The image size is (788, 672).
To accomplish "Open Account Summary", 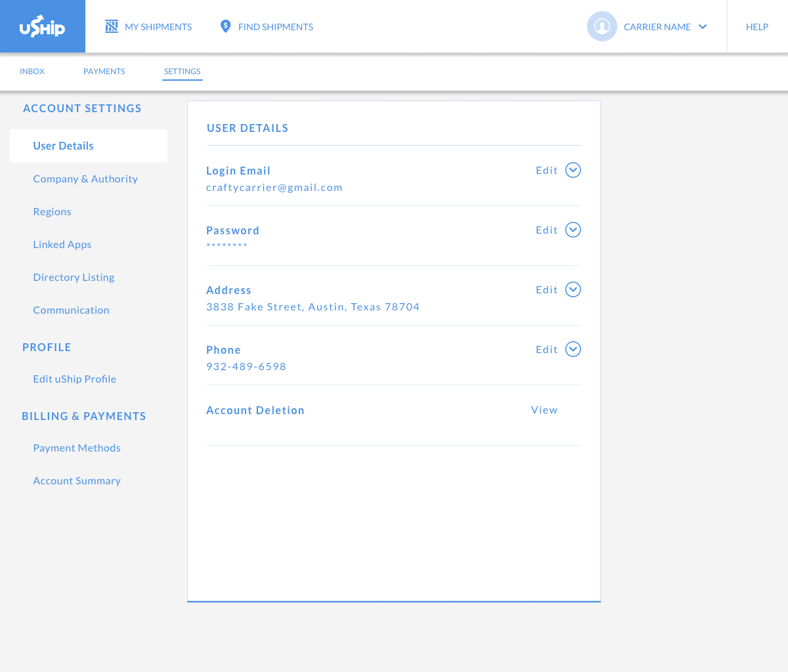I will (77, 481).
